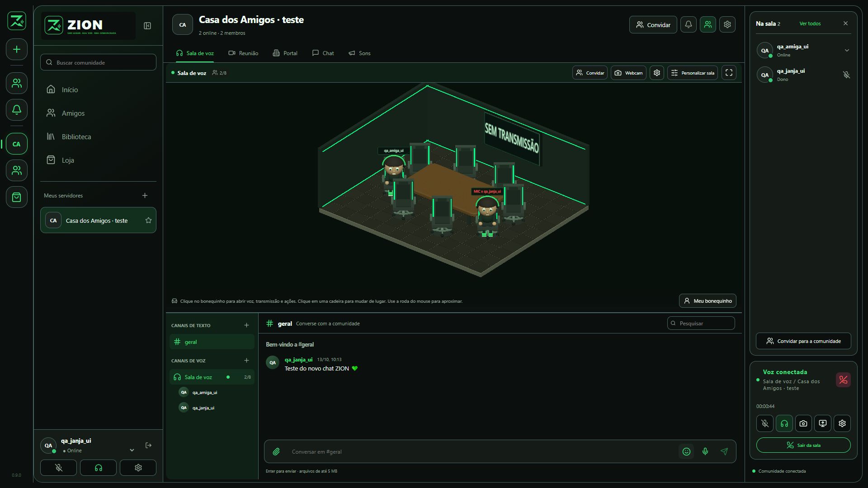Open the shop bag icon in left rail
This screenshot has width=868, height=488.
(17, 197)
